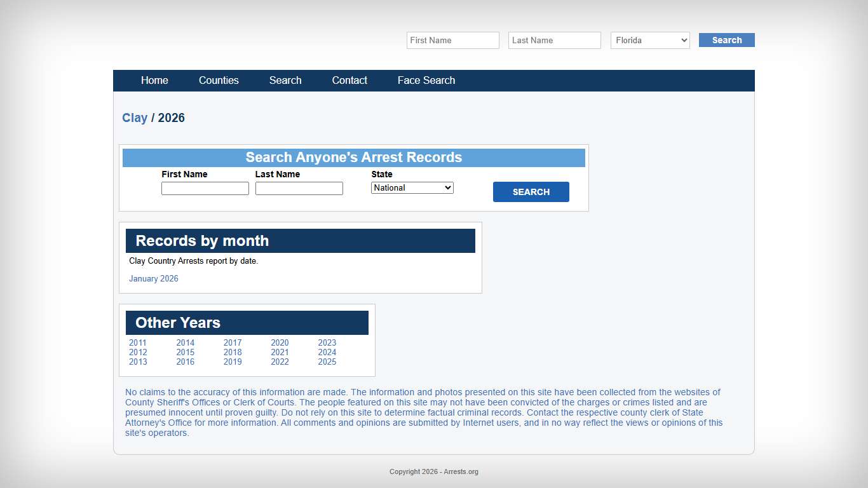Focus the First Name box in arrest search
Viewport: 868px width, 488px height.
(x=205, y=189)
